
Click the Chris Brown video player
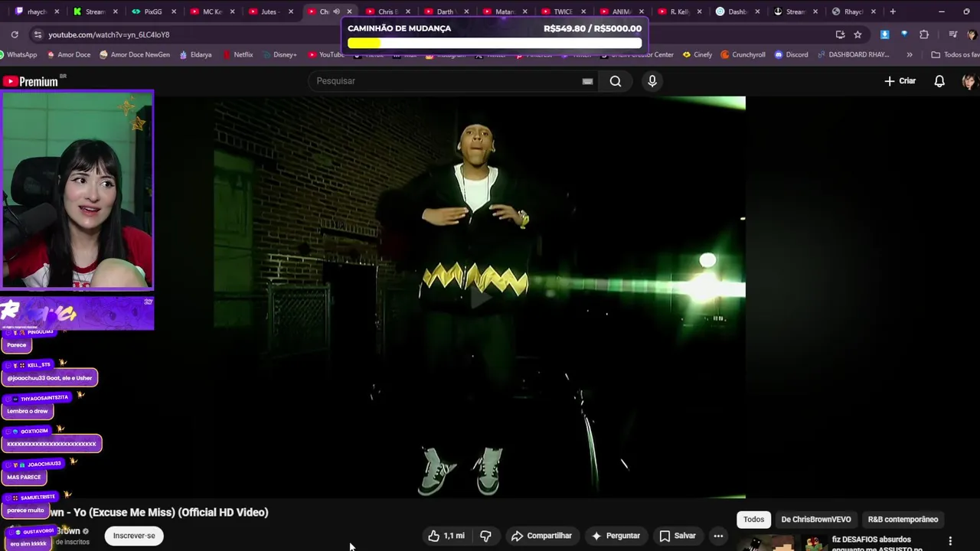coord(479,297)
